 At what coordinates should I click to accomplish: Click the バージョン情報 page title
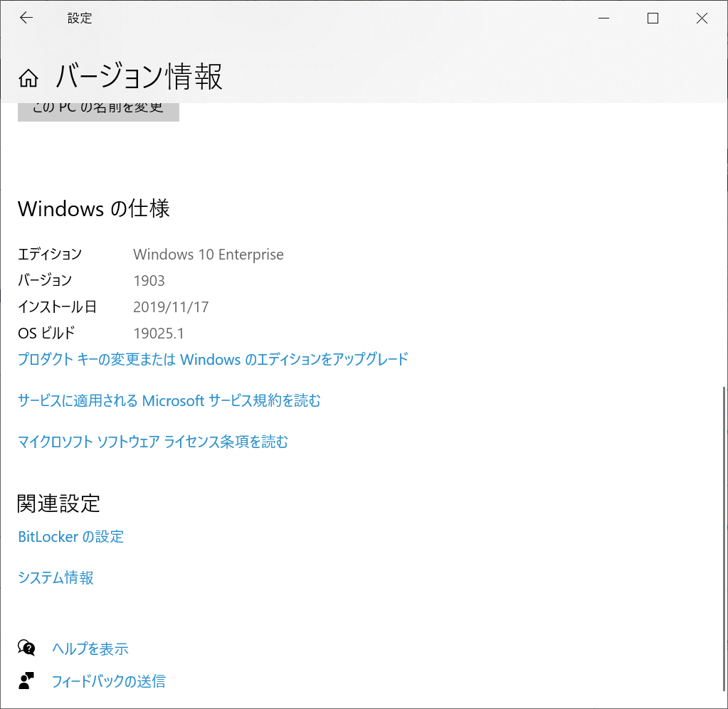coord(139,77)
